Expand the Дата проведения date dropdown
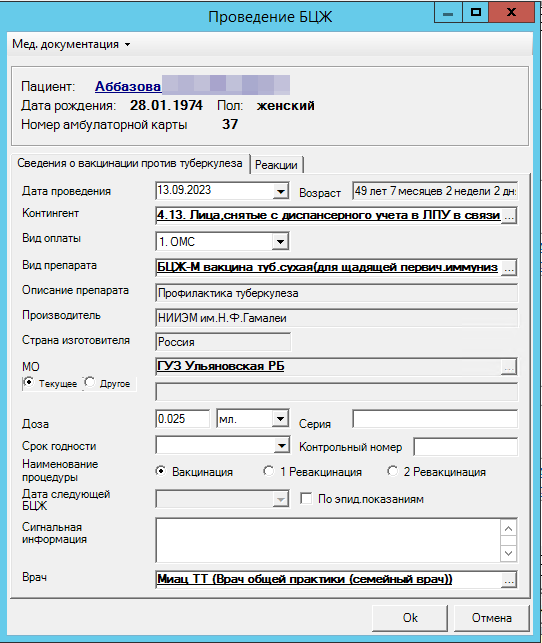The width and height of the screenshot is (542, 643). [x=280, y=192]
